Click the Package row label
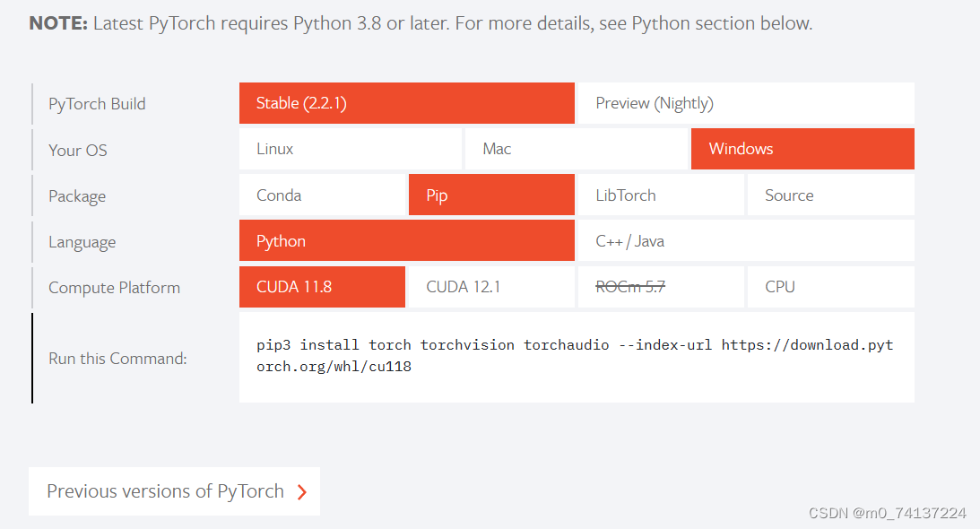The height and width of the screenshot is (529, 980). pos(77,196)
